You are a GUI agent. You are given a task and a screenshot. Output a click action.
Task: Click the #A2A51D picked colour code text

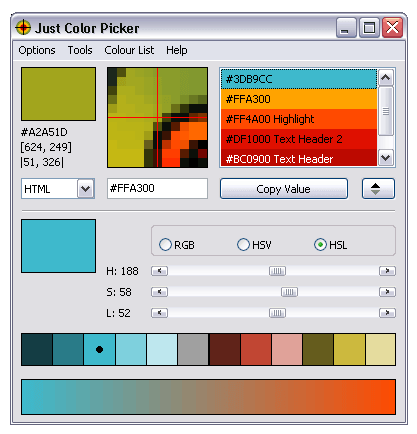(x=44, y=132)
